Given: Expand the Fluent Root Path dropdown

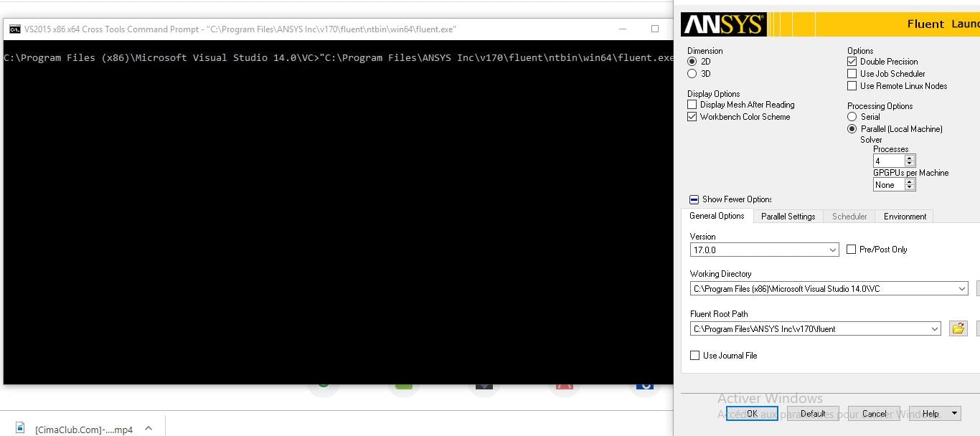Looking at the screenshot, I should click(935, 329).
